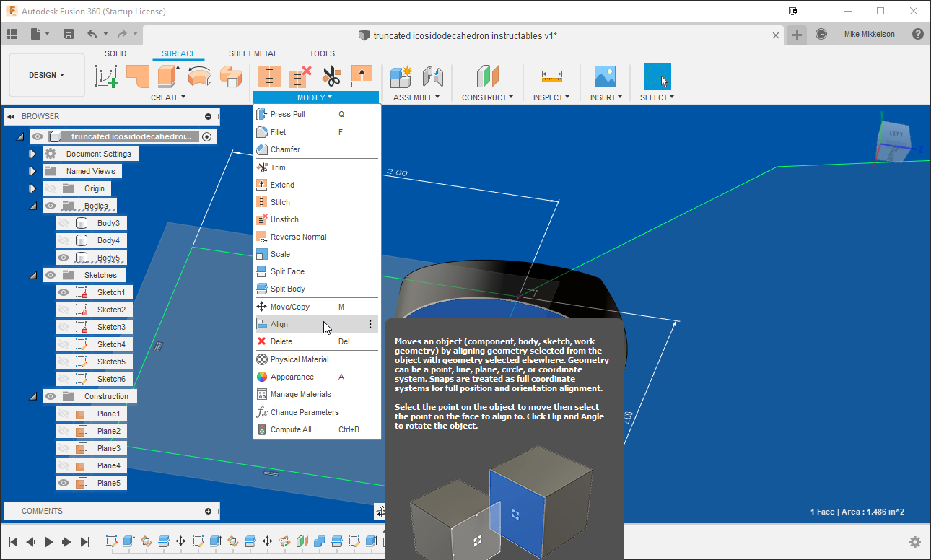Choose Change Parameters from the menu
The image size is (931, 560).
click(x=317, y=412)
